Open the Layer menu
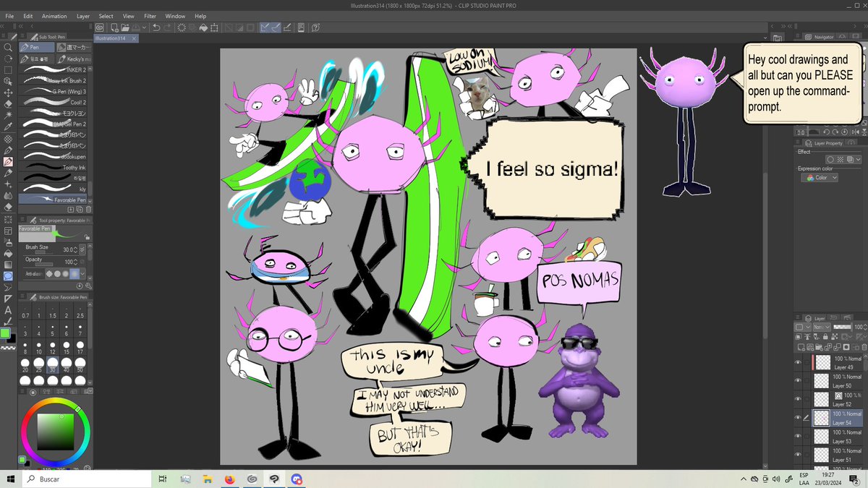Screen dimensions: 868x488 83,16
